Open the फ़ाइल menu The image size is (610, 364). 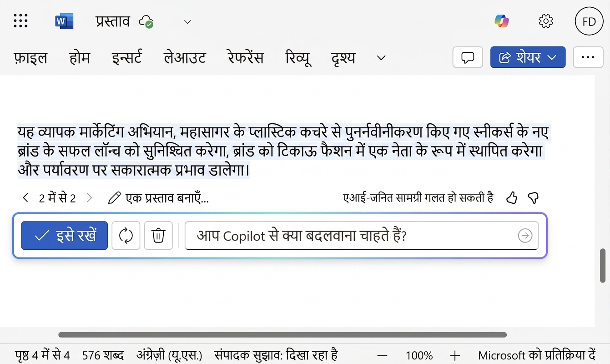click(30, 58)
